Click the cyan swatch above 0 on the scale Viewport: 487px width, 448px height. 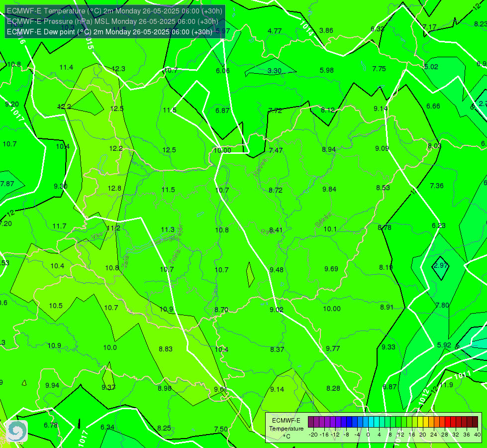371,422
